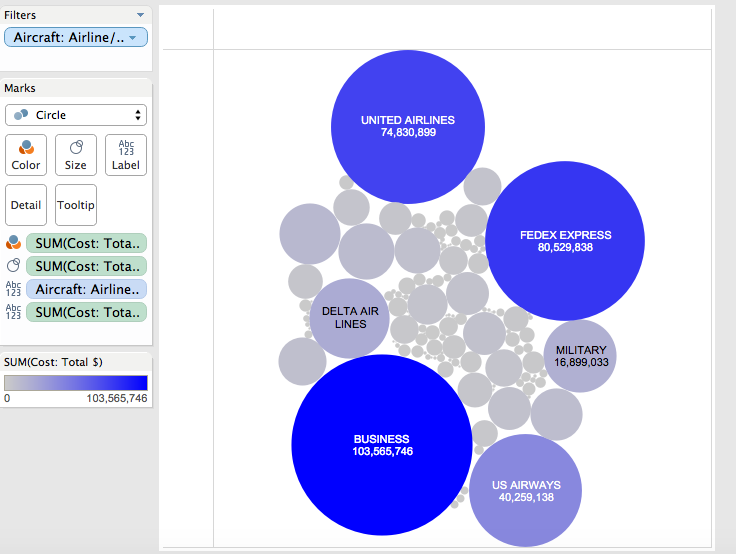This screenshot has height=554, width=736.
Task: Click the label icon beside Aircraft: Airline pill
Action: pyautogui.click(x=13, y=289)
